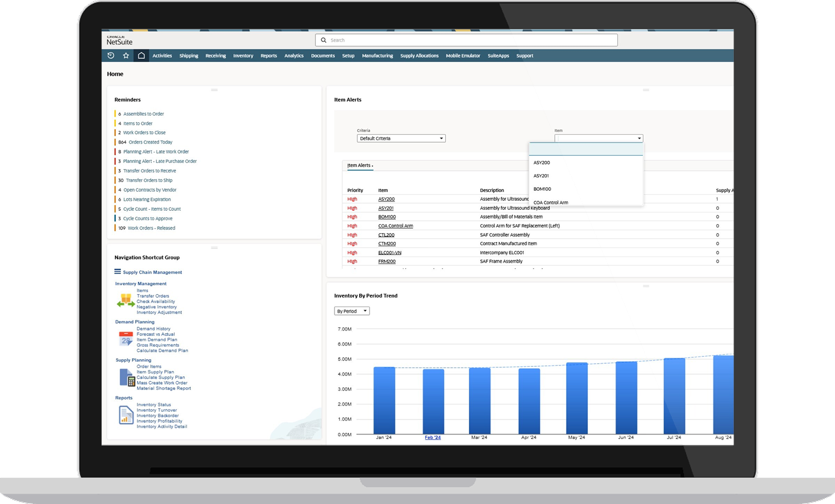835x504 pixels.
Task: Click the Mass Create Work Order shortcut
Action: (162, 383)
